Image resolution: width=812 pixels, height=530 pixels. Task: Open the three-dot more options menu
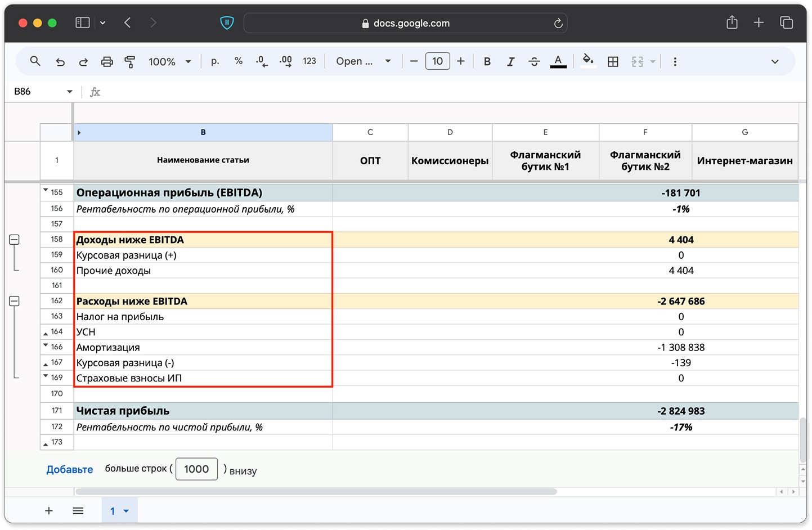(x=675, y=62)
